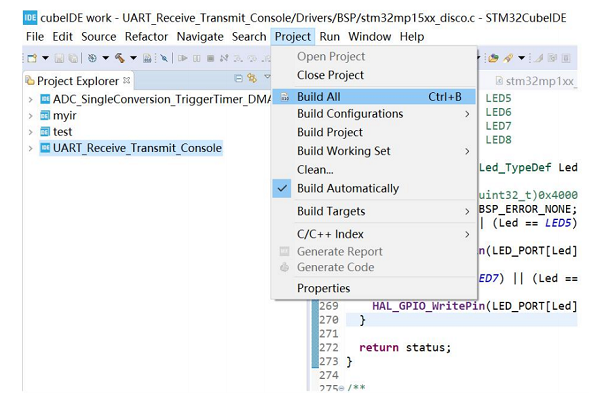Open the dropdown next to the hammer icon

tap(133, 58)
